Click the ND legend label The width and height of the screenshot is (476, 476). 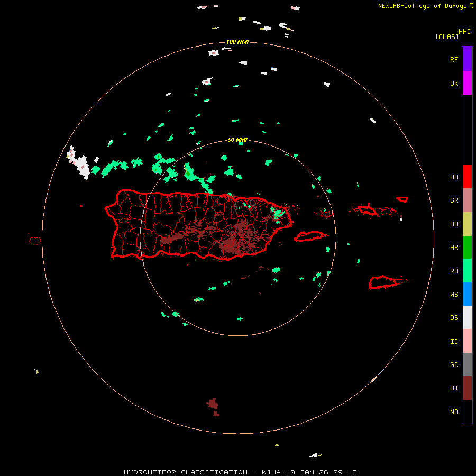(x=454, y=412)
